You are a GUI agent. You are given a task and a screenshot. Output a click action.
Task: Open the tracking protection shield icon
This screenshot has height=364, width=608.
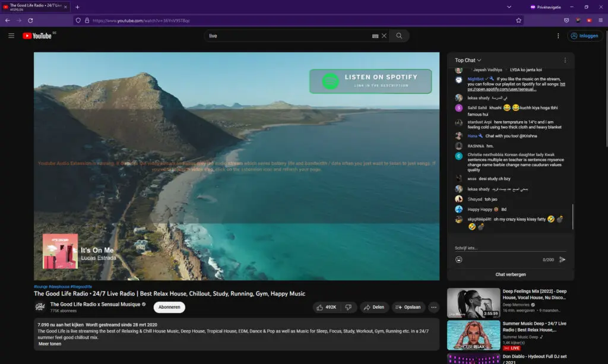78,21
